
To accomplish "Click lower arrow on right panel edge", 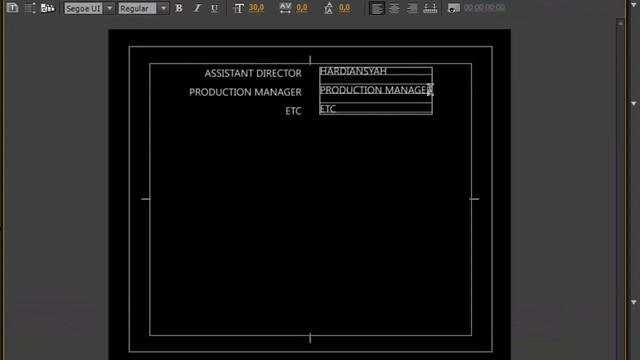I will pyautogui.click(x=634, y=302).
